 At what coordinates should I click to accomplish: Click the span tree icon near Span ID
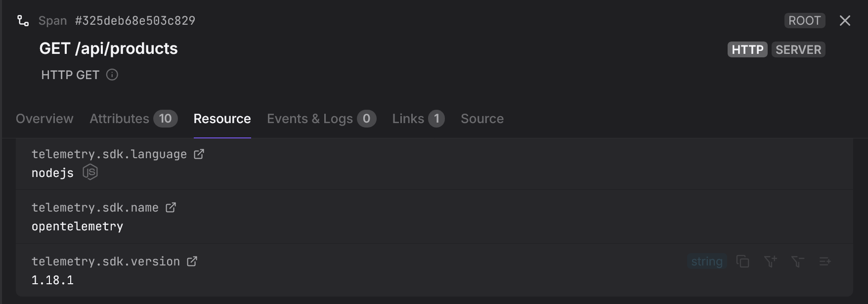[23, 21]
